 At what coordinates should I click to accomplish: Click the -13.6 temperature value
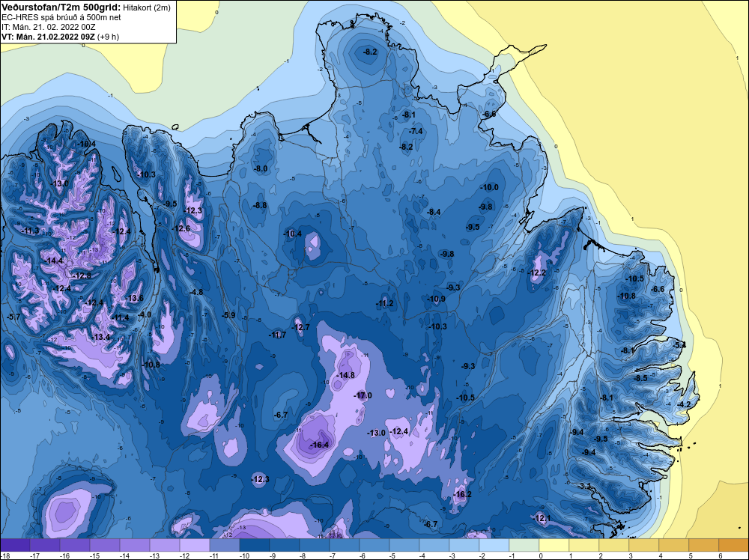pyautogui.click(x=134, y=299)
